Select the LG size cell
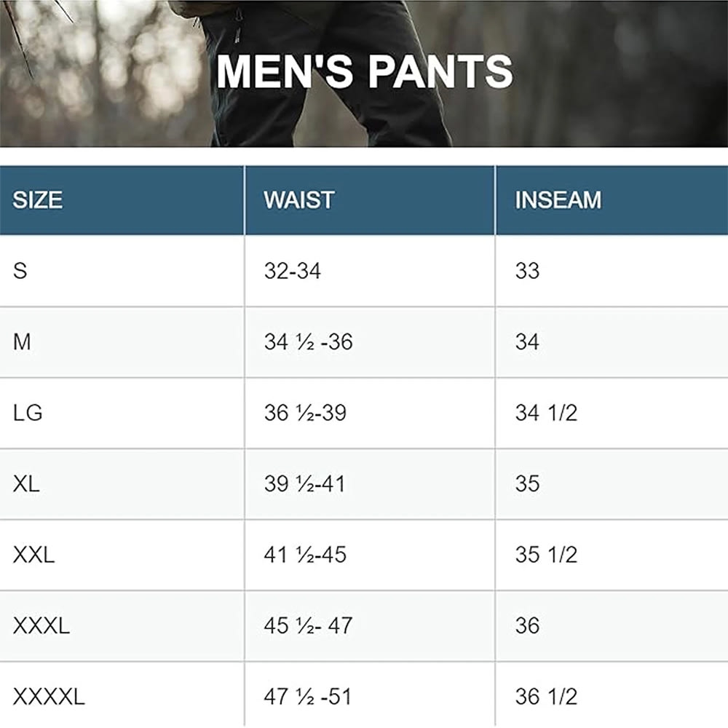 tap(28, 413)
